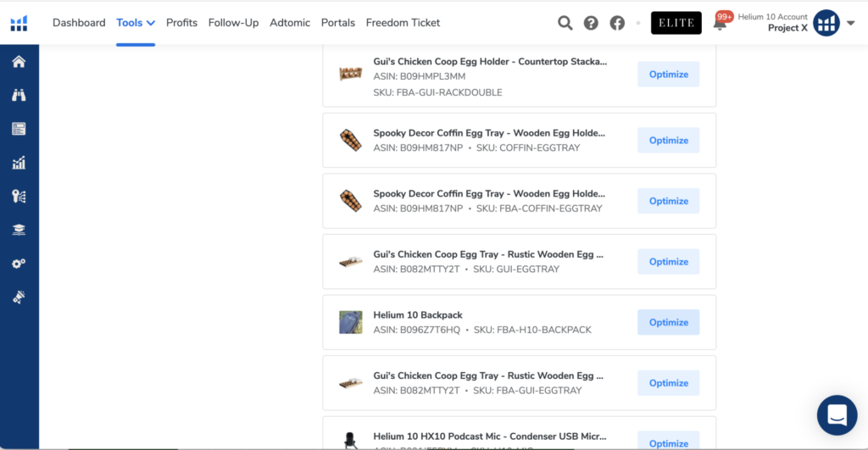Expand the Tools dropdown menu

coord(136,23)
